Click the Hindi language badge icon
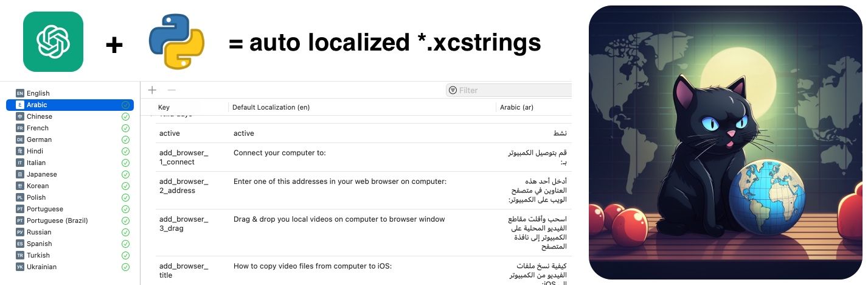This screenshot has width=868, height=285. pos(20,151)
